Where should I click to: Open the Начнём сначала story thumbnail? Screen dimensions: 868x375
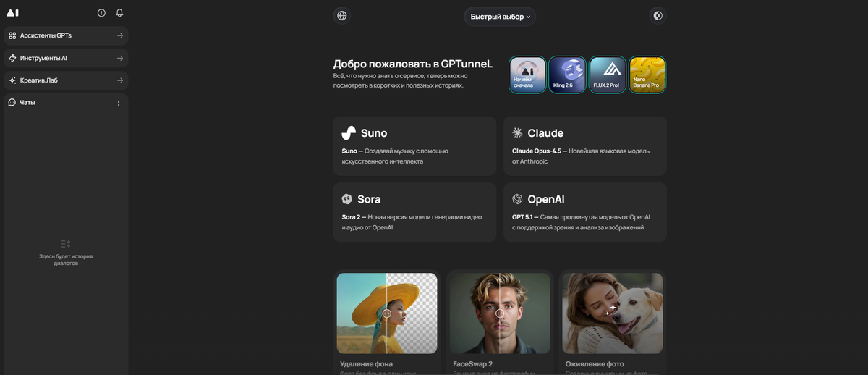pyautogui.click(x=527, y=75)
